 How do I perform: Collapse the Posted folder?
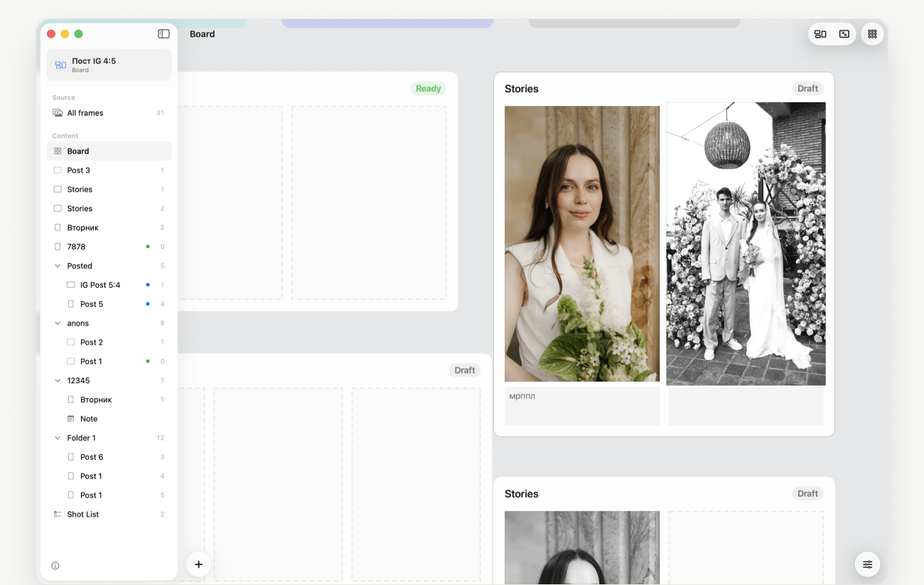58,266
